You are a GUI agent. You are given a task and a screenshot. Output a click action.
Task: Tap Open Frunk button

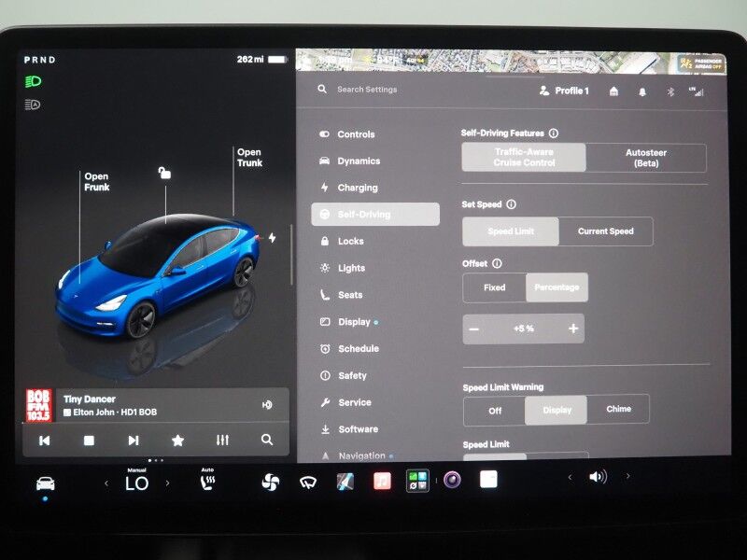point(97,182)
